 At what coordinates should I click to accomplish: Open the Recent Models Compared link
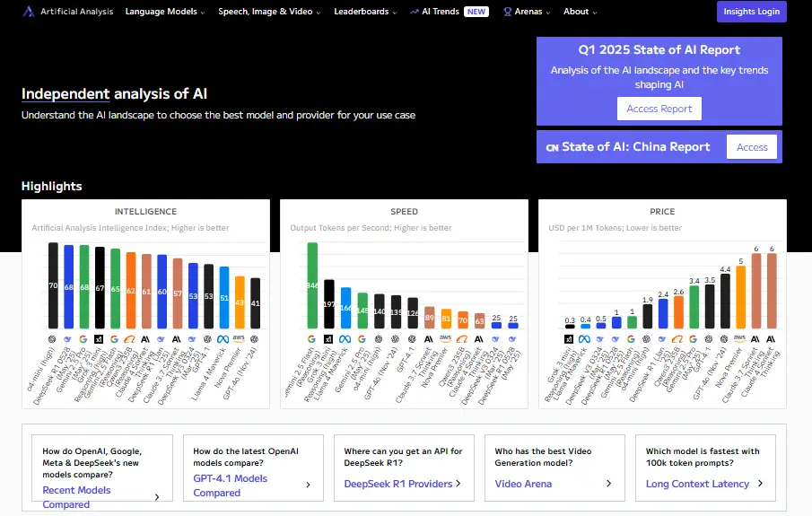[76, 497]
